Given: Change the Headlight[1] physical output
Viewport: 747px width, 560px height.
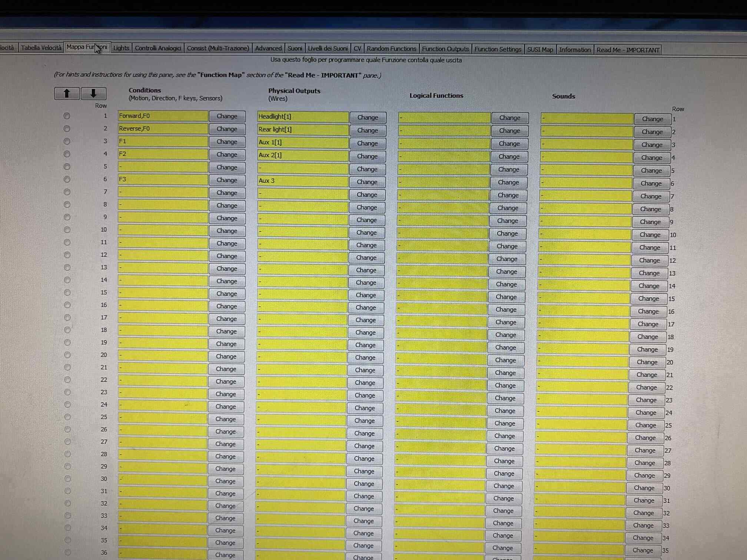Looking at the screenshot, I should tap(368, 117).
